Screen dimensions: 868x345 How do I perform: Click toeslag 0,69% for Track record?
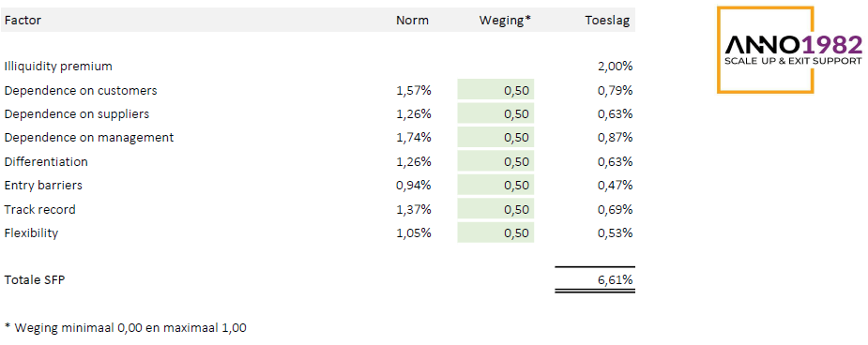615,210
